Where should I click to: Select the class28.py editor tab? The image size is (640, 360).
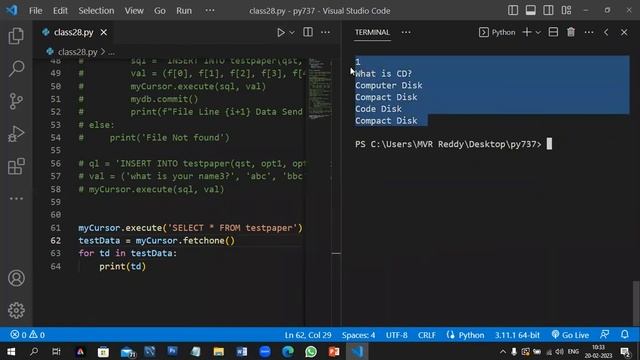click(x=74, y=32)
